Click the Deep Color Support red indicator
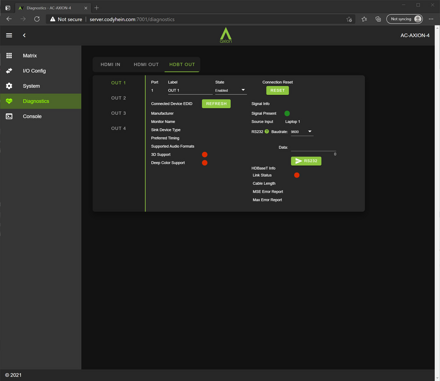Image resolution: width=440 pixels, height=381 pixels. click(205, 163)
